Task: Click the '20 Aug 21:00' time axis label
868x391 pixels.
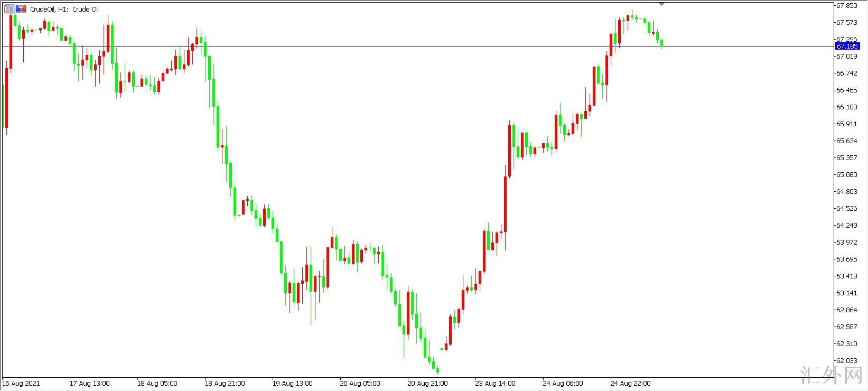Action: pos(428,383)
